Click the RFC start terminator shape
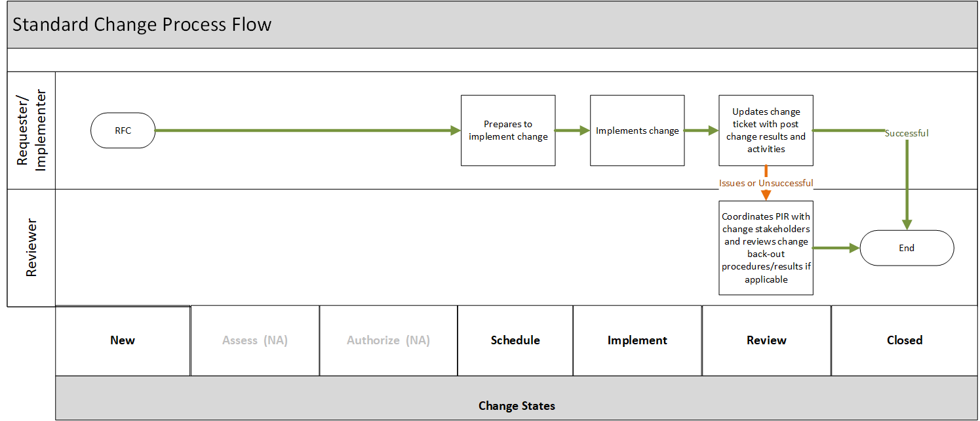 click(123, 130)
